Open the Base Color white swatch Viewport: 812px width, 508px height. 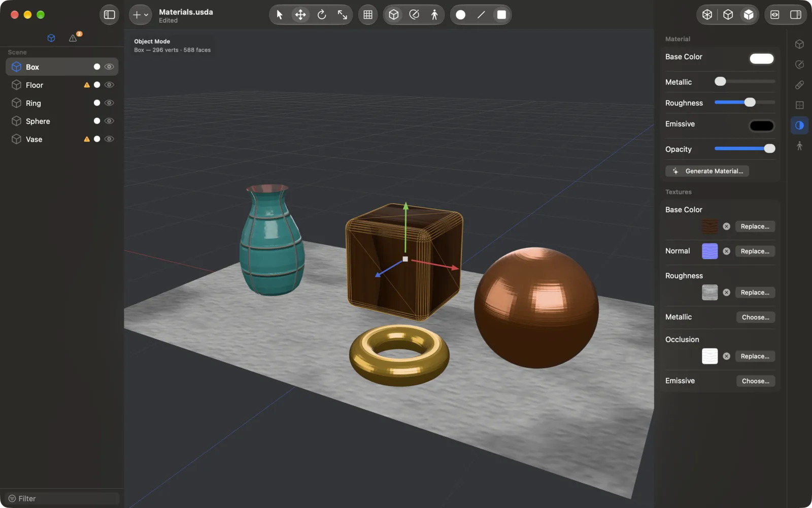tap(762, 58)
